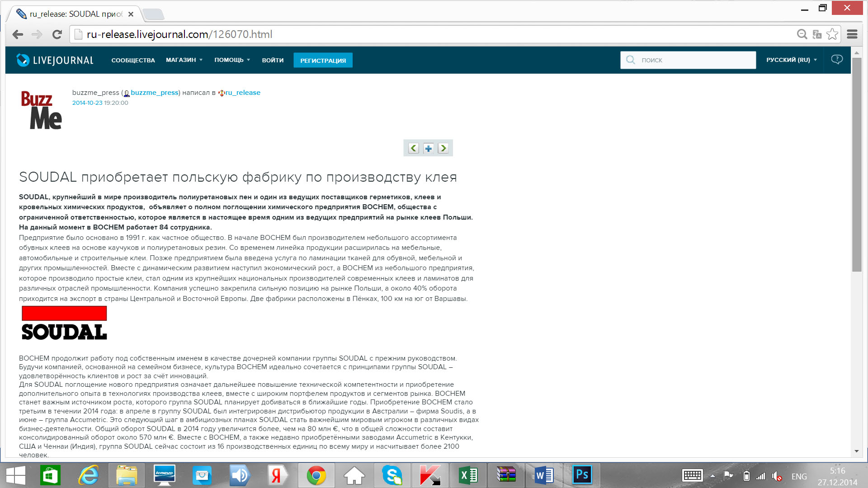Click the address bar URL
Viewport: 868px width, 488px height.
coord(179,34)
